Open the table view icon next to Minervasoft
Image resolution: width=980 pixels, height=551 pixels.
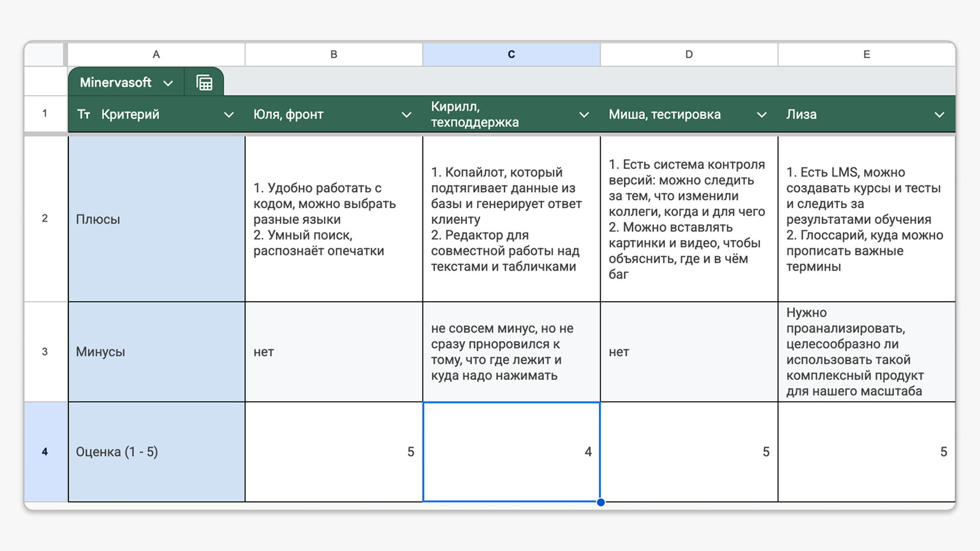point(204,83)
